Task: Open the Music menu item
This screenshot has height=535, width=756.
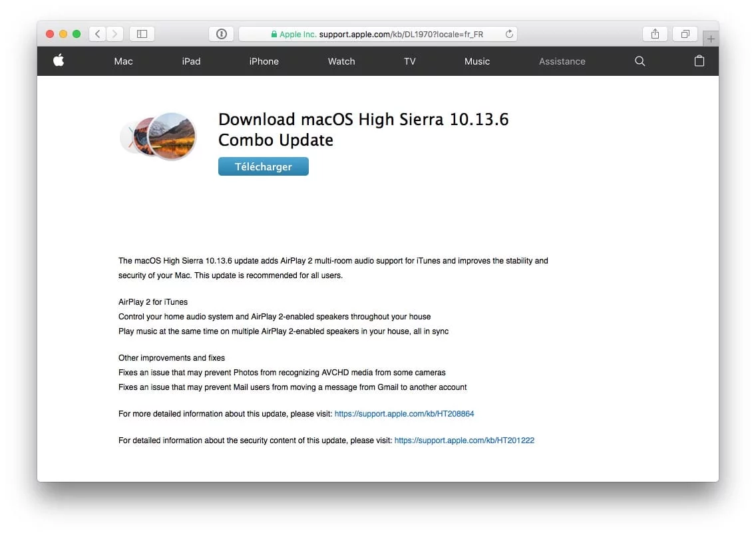Action: tap(477, 61)
